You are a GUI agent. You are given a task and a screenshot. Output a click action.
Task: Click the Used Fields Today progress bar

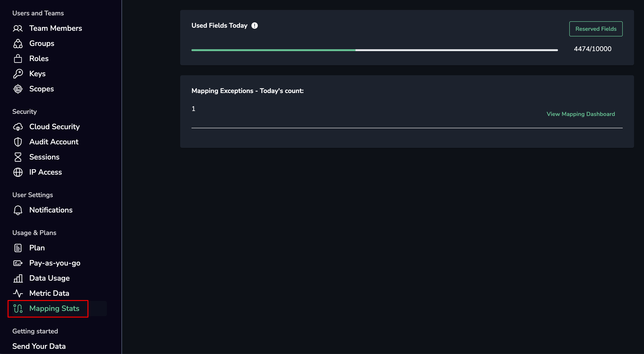(374, 50)
